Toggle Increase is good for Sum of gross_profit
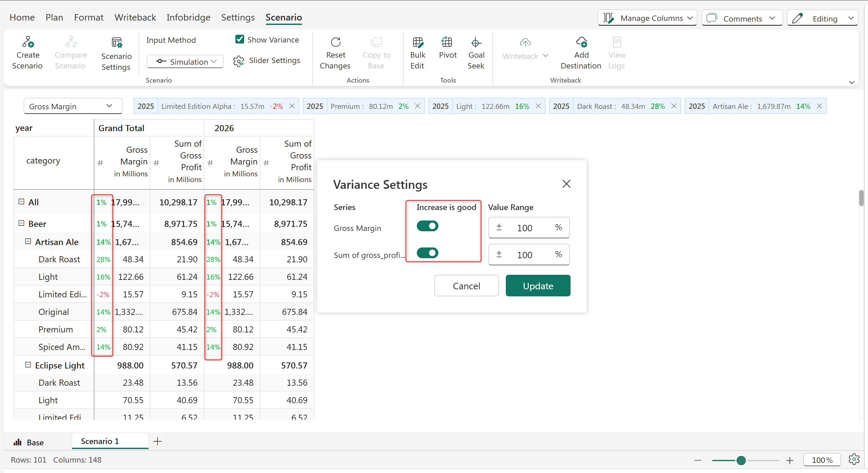The height and width of the screenshot is (473, 868). [427, 253]
